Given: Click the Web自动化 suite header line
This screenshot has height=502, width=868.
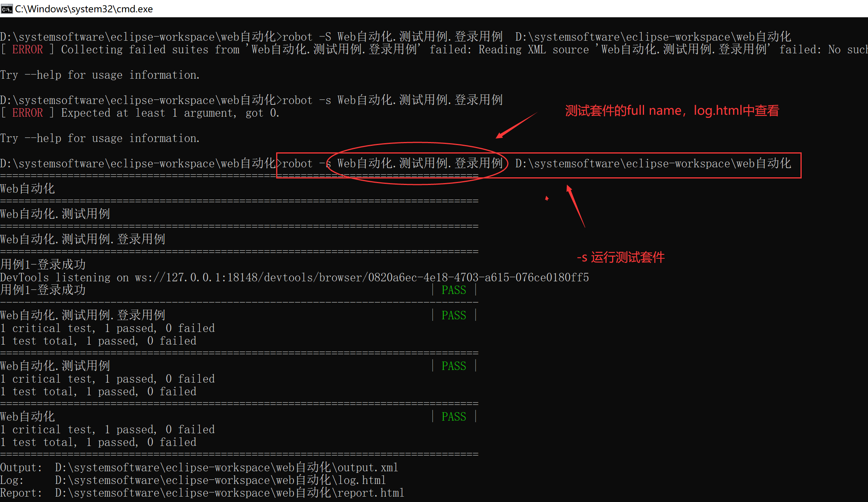Looking at the screenshot, I should (x=28, y=189).
